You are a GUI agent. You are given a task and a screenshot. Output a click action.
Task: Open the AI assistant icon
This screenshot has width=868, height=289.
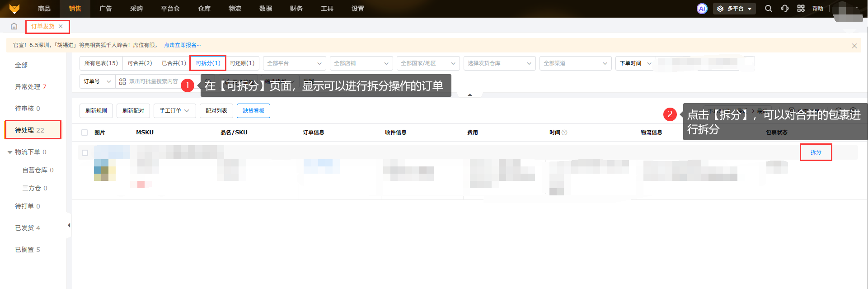click(x=702, y=9)
